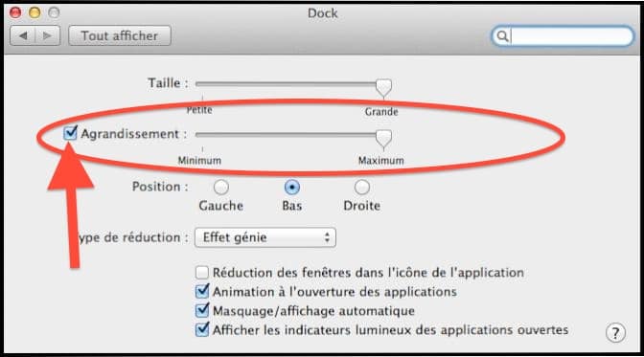This screenshot has height=357, width=644.
Task: Select the Gauche position radio button
Action: pos(221,188)
